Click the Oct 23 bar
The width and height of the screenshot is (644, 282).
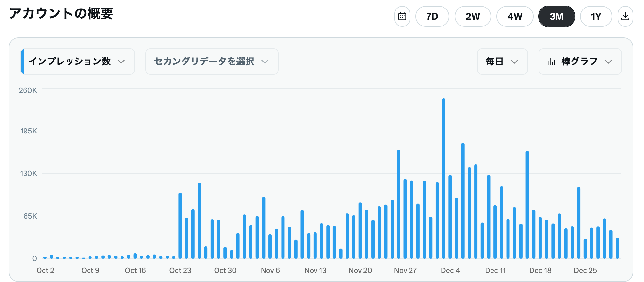(x=180, y=226)
